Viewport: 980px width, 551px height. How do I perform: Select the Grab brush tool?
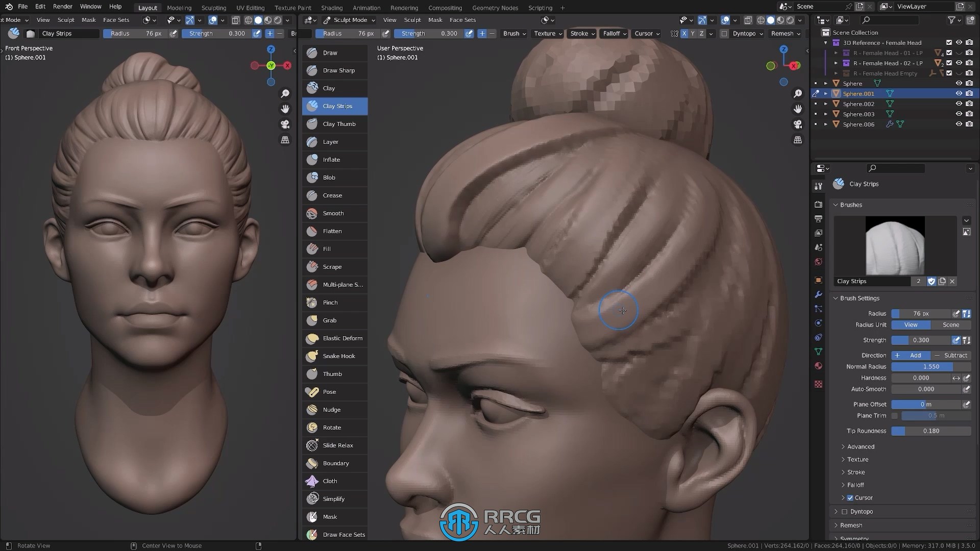pyautogui.click(x=329, y=319)
